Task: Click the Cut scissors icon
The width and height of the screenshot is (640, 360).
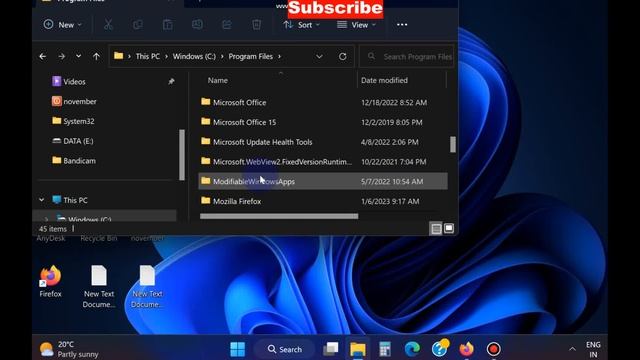Action: click(108, 25)
